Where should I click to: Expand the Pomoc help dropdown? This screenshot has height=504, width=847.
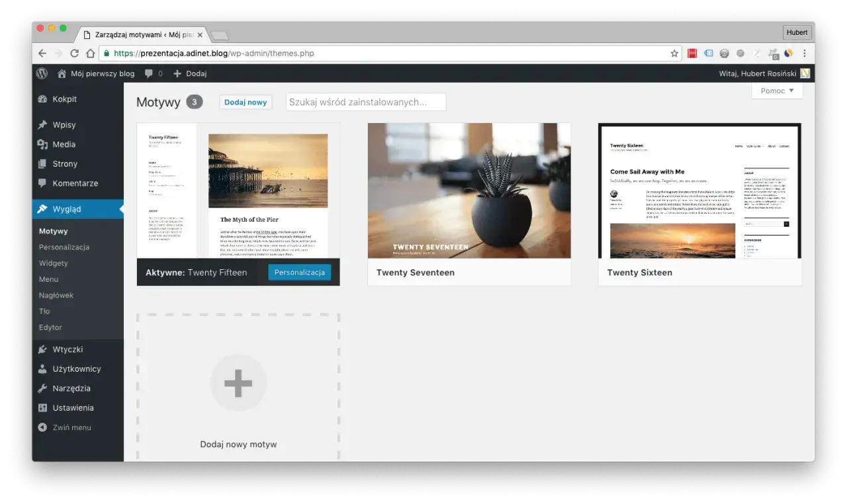778,91
